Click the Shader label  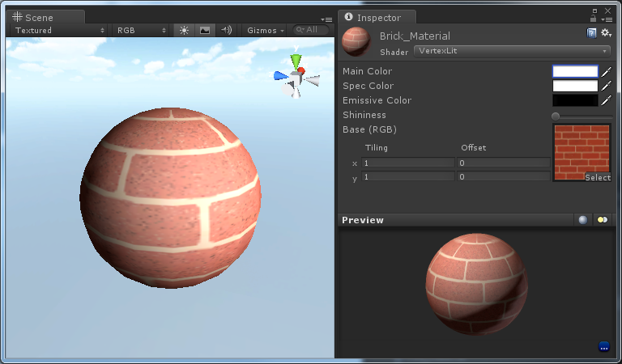[x=394, y=53]
